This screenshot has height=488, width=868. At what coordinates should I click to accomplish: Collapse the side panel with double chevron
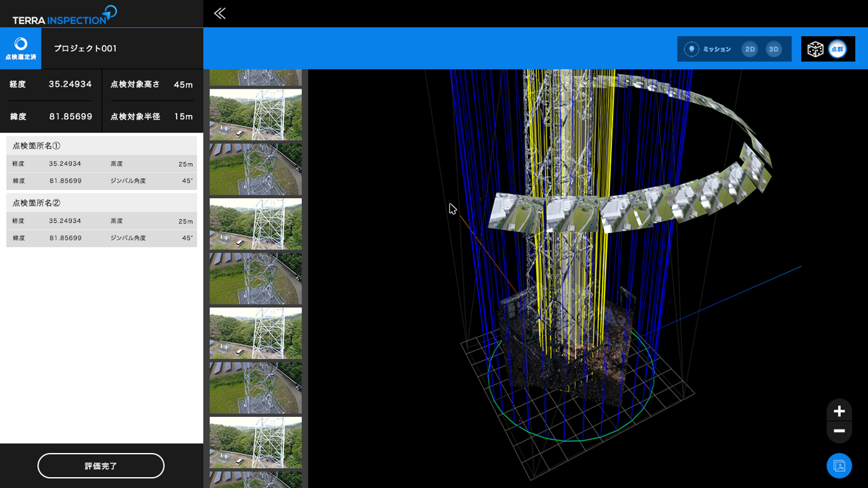pyautogui.click(x=219, y=13)
